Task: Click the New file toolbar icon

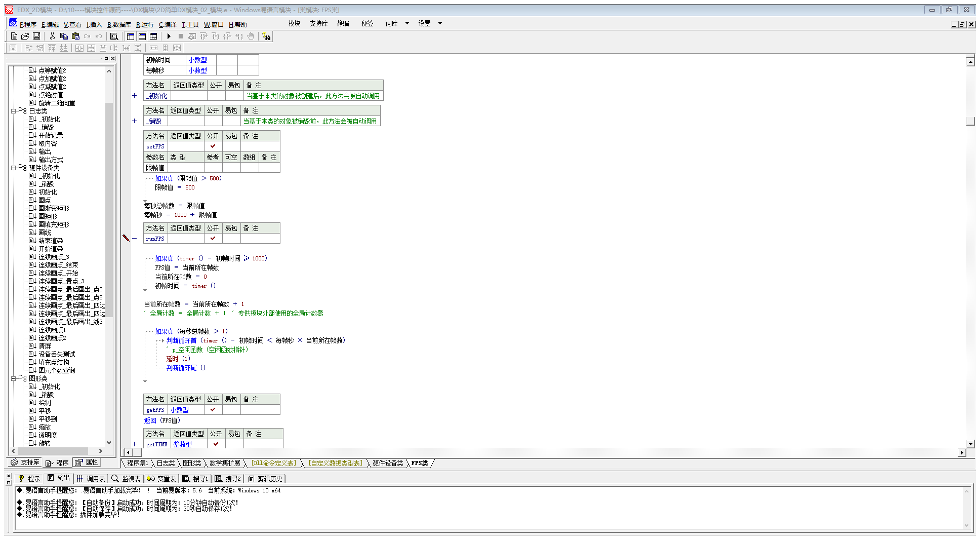Action: [14, 36]
